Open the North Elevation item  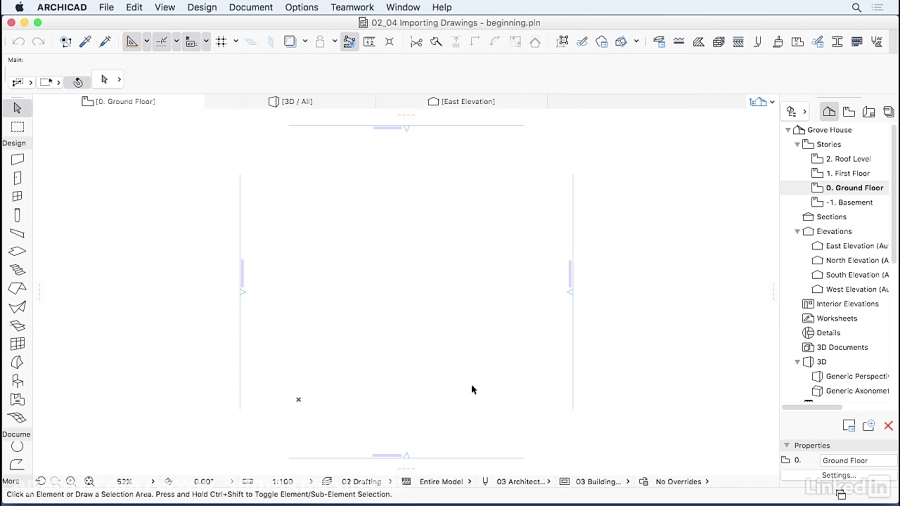[856, 260]
